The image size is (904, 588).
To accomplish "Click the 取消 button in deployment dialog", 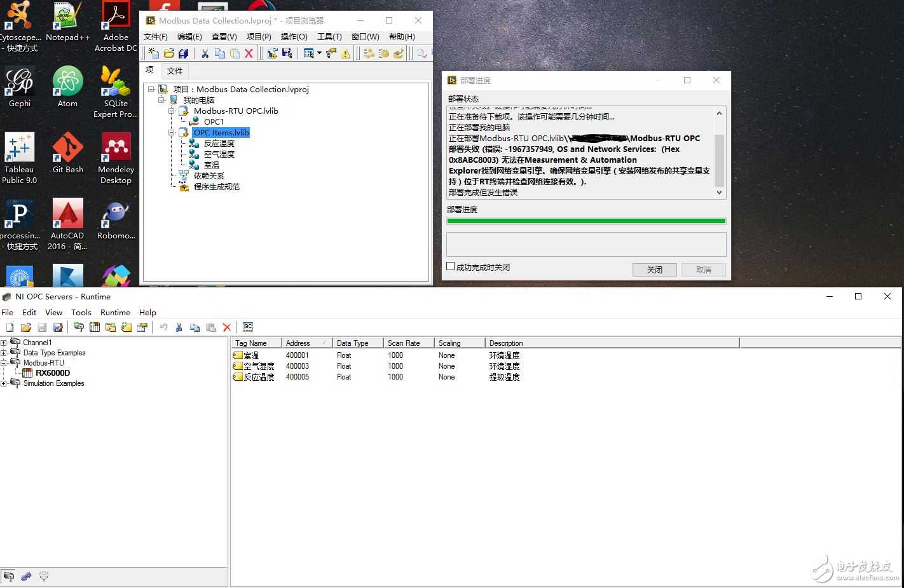I will pos(704,270).
